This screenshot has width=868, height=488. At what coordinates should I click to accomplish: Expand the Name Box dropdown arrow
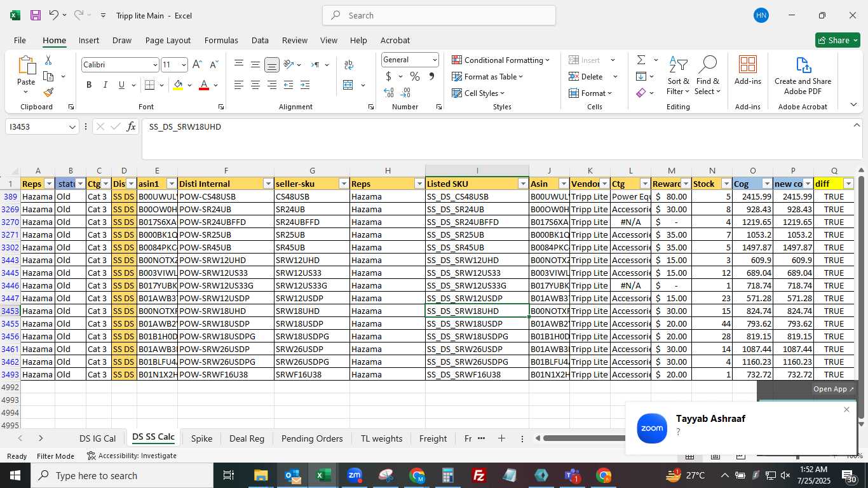(x=72, y=127)
